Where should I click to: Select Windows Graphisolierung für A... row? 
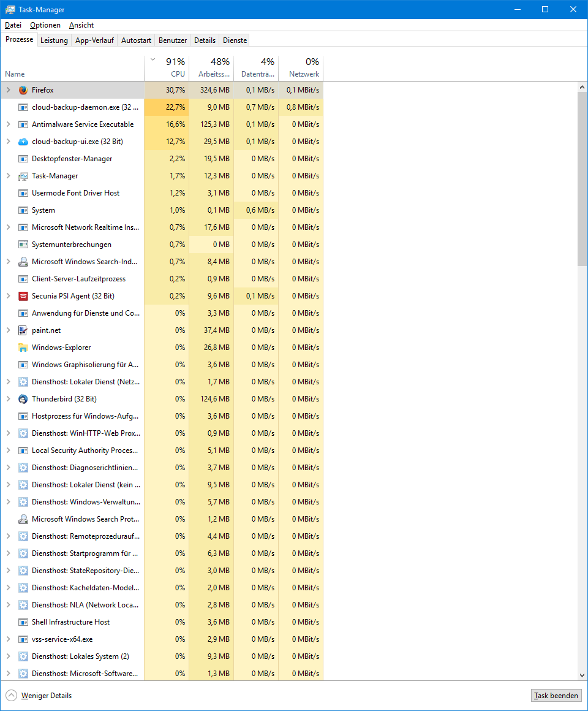pos(162,365)
